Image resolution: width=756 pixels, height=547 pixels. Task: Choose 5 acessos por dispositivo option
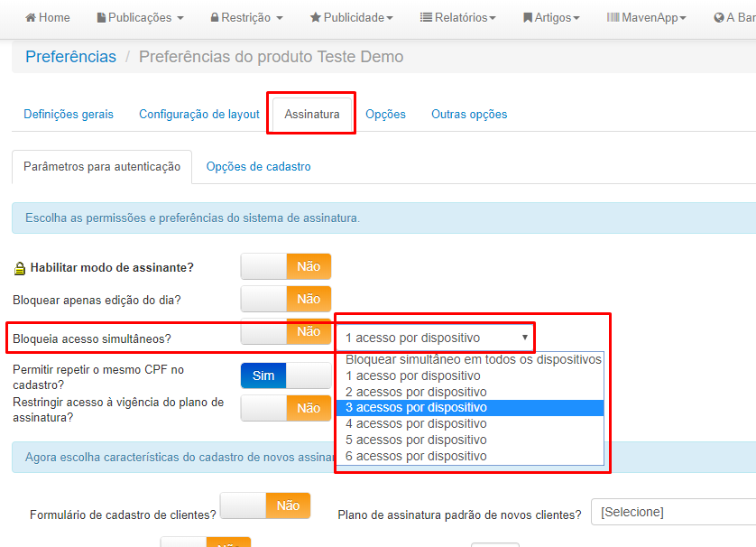470,440
